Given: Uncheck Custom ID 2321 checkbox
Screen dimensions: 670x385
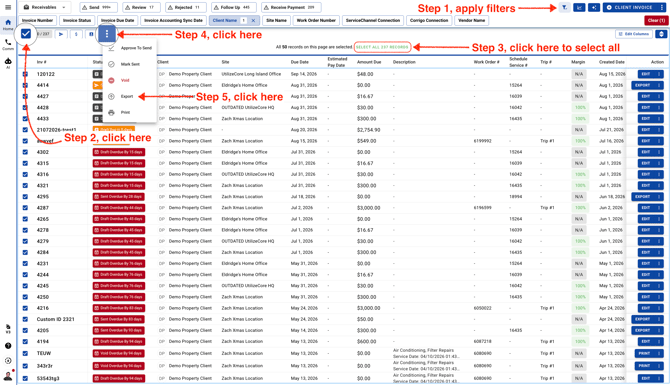Looking at the screenshot, I should pos(25,319).
